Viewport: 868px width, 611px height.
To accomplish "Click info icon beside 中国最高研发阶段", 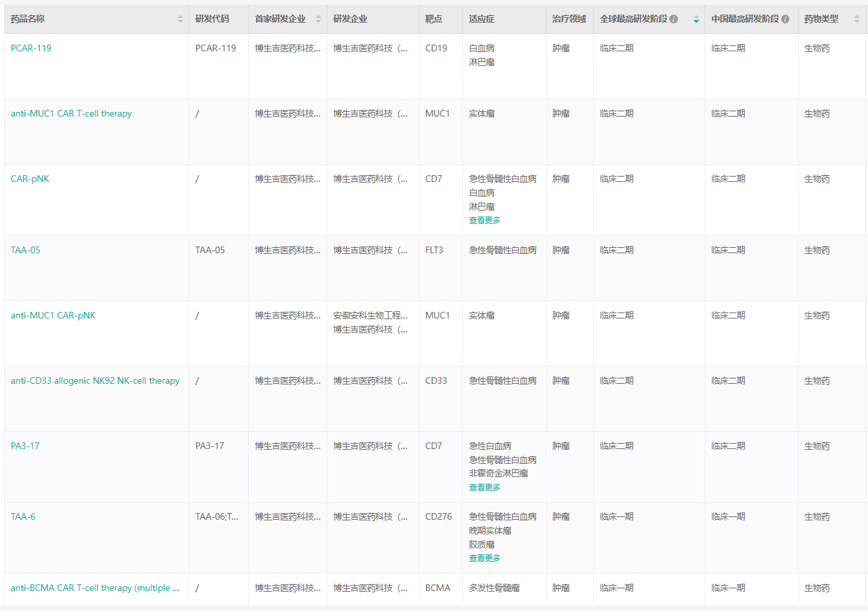I will [785, 19].
